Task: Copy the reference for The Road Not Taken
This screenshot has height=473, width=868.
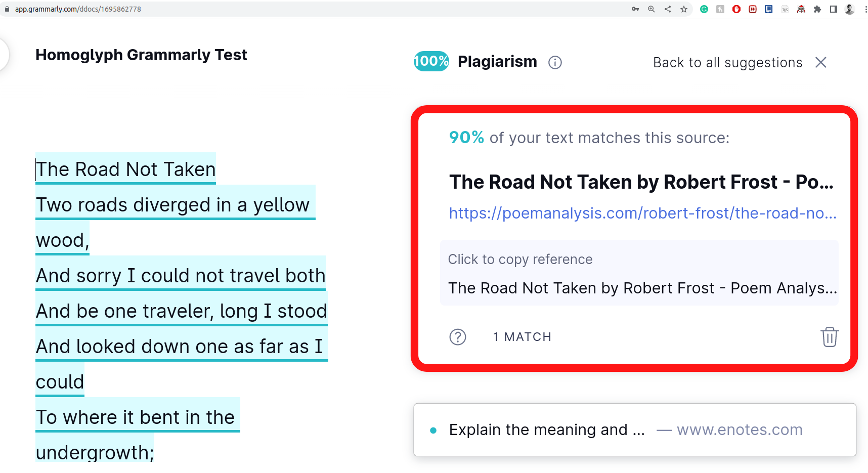Action: coord(639,273)
